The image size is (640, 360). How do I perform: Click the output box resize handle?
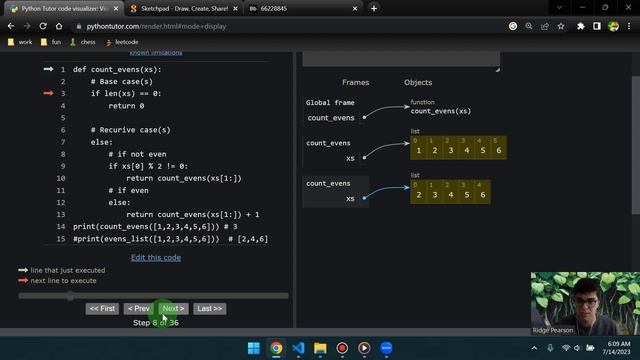497,70
